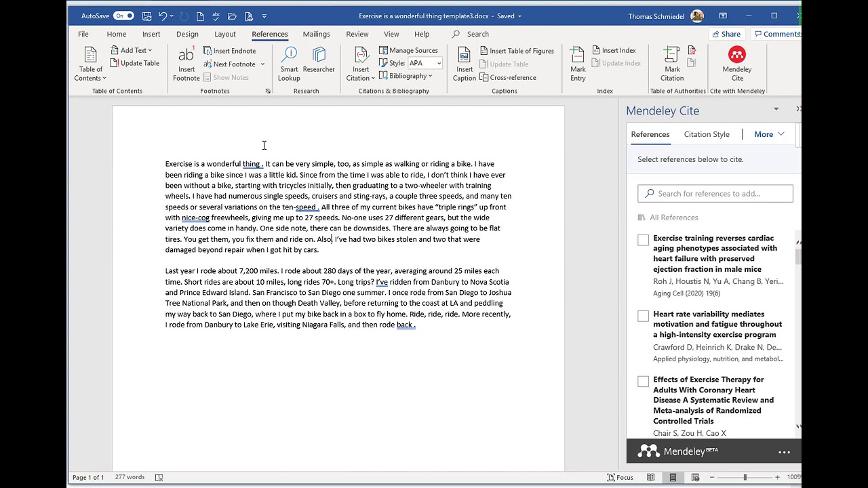Customize Quick Access Toolbar dropdown
Viewport: 868px width, 488px height.
point(264,16)
